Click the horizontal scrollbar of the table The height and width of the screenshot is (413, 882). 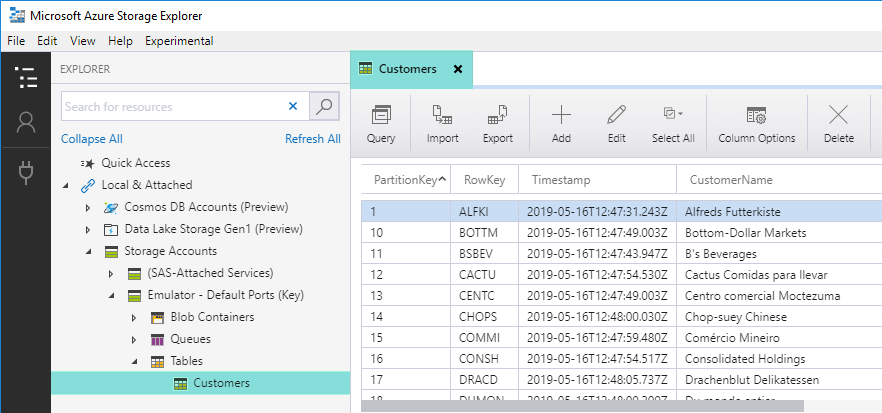pos(582,406)
